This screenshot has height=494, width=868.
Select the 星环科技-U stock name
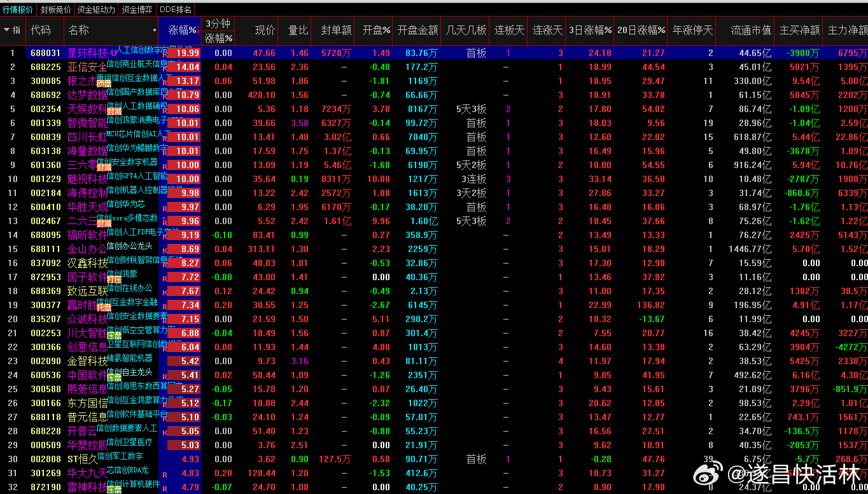(x=93, y=53)
